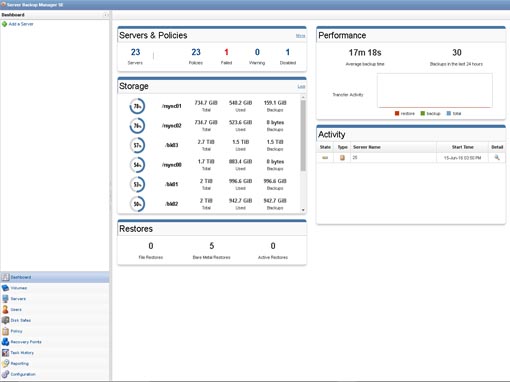This screenshot has width=510, height=382.
Task: Sort by Type column header
Action: (342, 147)
